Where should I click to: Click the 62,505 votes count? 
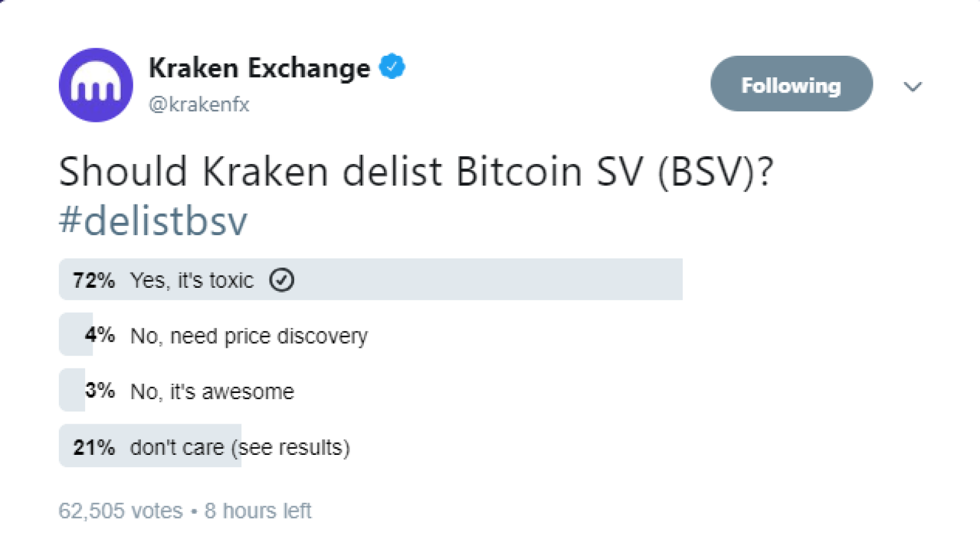coord(121,511)
